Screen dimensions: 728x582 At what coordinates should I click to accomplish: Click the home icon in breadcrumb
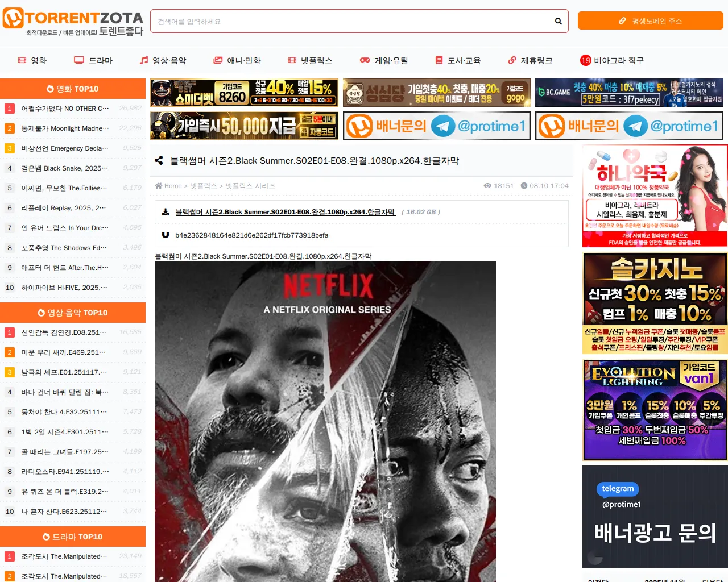(159, 186)
